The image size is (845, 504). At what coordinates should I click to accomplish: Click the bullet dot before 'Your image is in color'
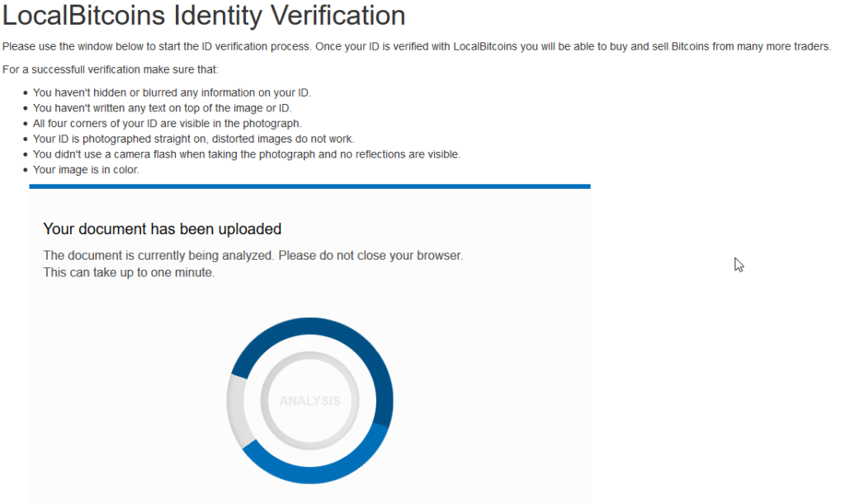click(26, 171)
